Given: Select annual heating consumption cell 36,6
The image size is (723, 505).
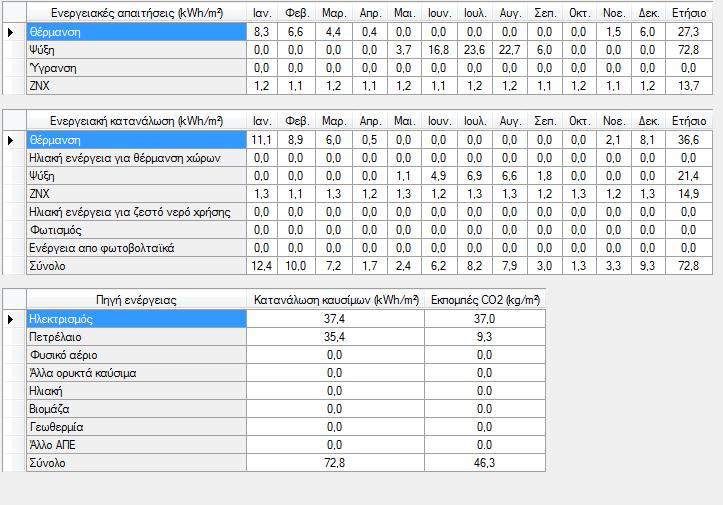Looking at the screenshot, I should click(x=689, y=140).
